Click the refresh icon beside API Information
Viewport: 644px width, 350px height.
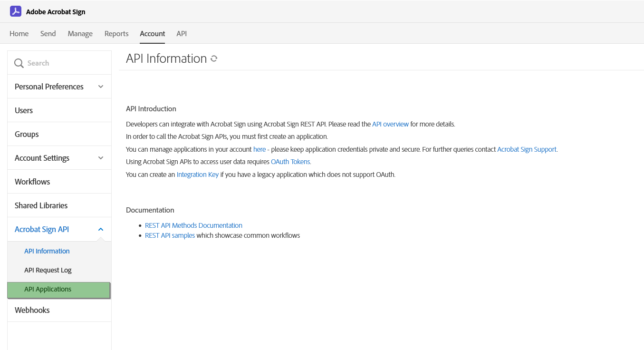214,58
